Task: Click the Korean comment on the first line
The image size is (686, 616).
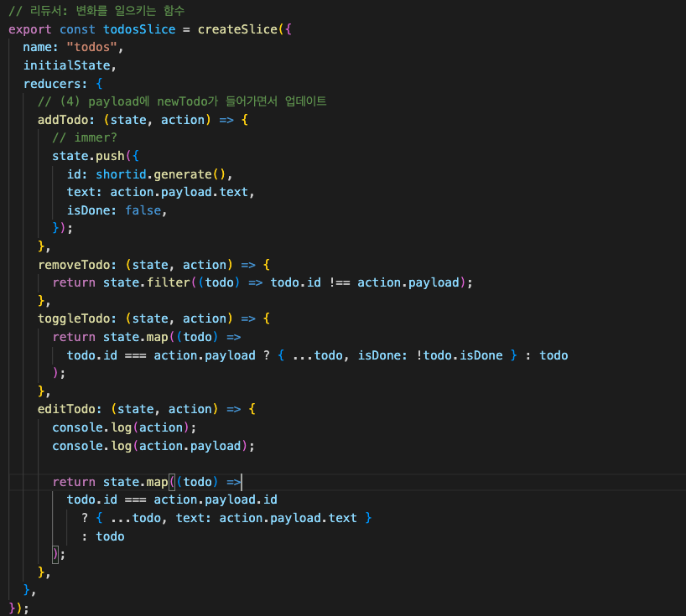Action: pyautogui.click(x=96, y=11)
